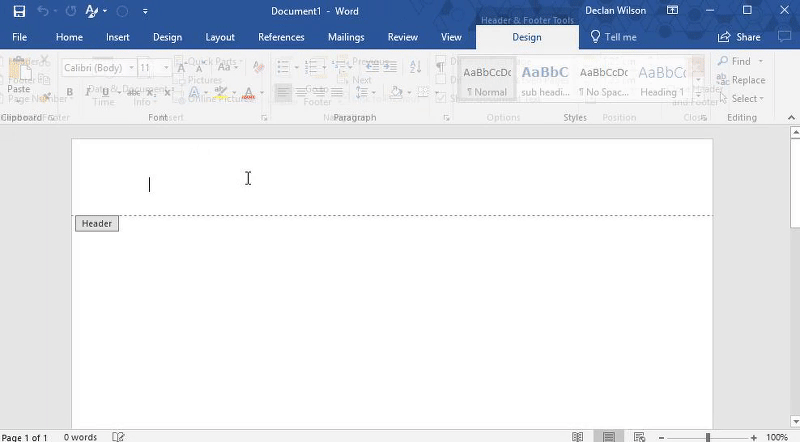Screen dimensions: 800x442
Task: Adjust the zoom slider handle
Action: coord(707,437)
